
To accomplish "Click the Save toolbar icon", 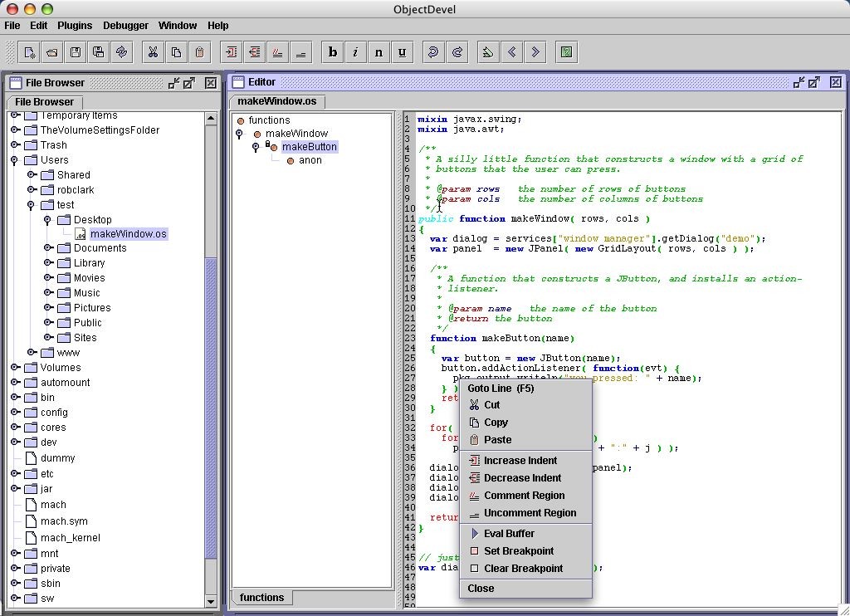I will [75, 52].
